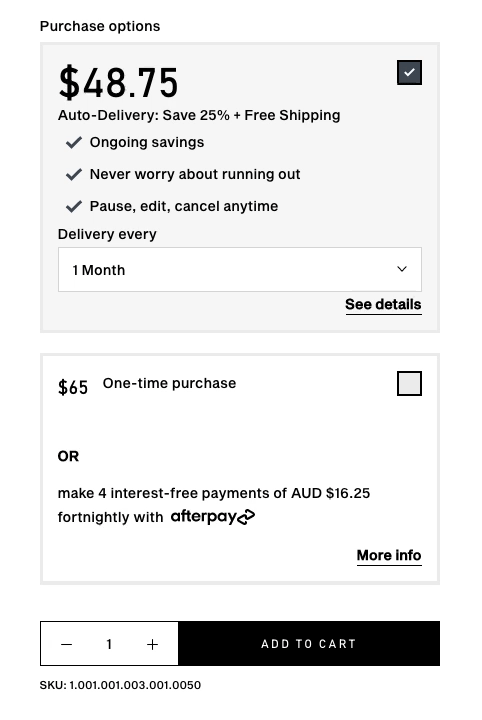Open the 1 Month delivery dropdown
Image resolution: width=482 pixels, height=720 pixels.
(240, 270)
